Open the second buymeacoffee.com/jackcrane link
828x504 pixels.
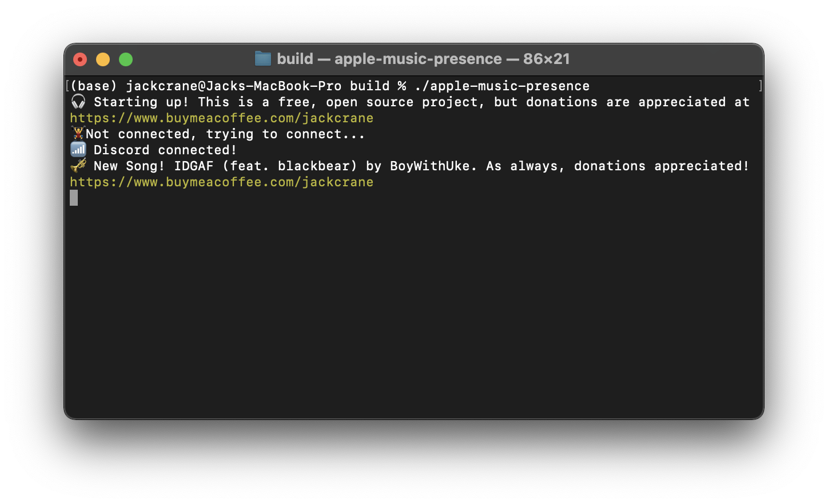[x=221, y=182]
